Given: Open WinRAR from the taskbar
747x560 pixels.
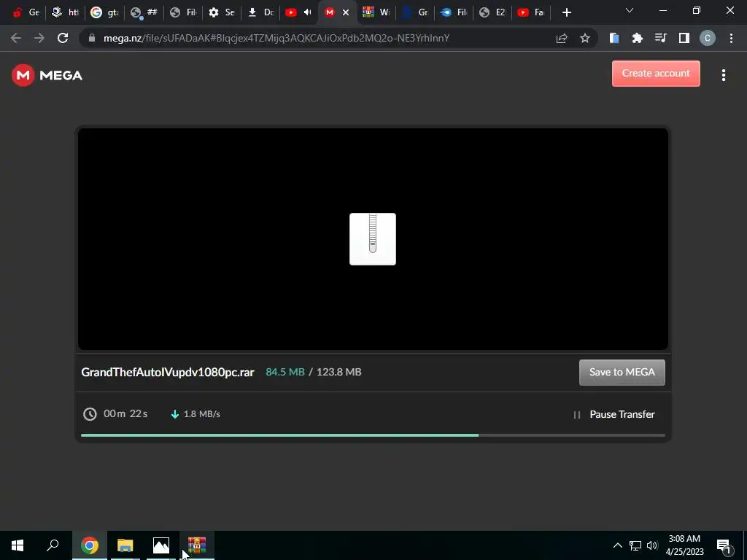Looking at the screenshot, I should 197,545.
